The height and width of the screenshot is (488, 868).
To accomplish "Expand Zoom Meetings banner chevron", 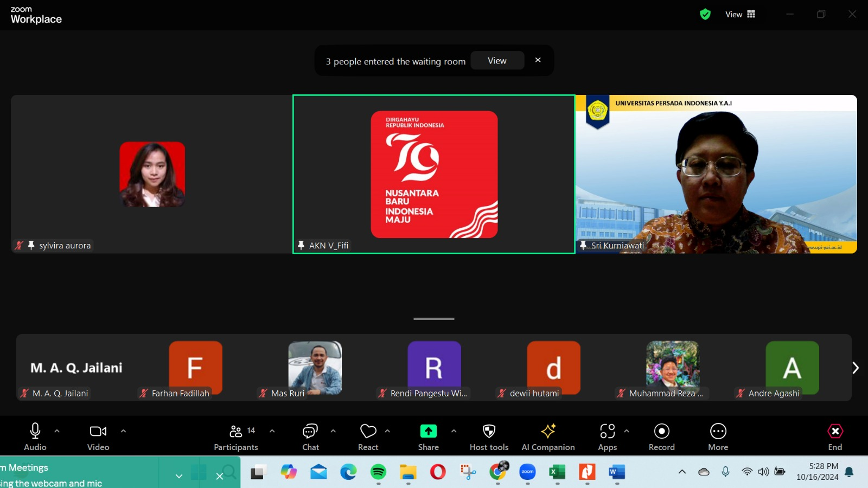I will click(x=179, y=476).
